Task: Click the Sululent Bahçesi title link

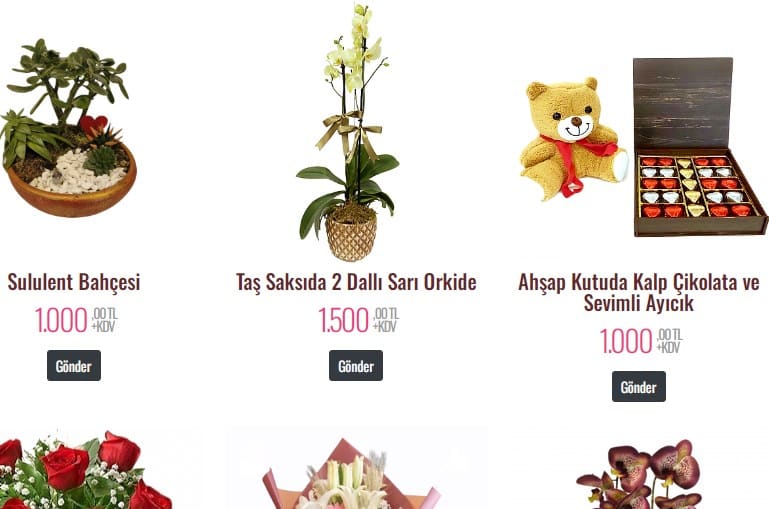Action: pyautogui.click(x=74, y=282)
